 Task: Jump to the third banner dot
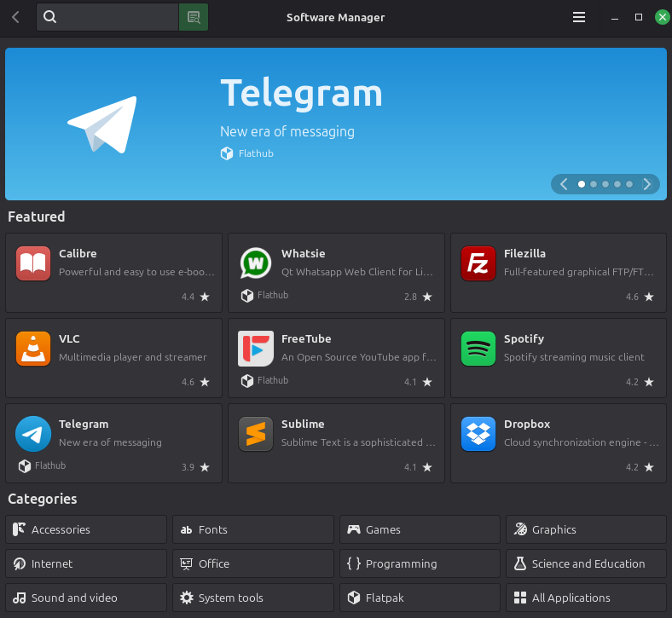tap(605, 184)
